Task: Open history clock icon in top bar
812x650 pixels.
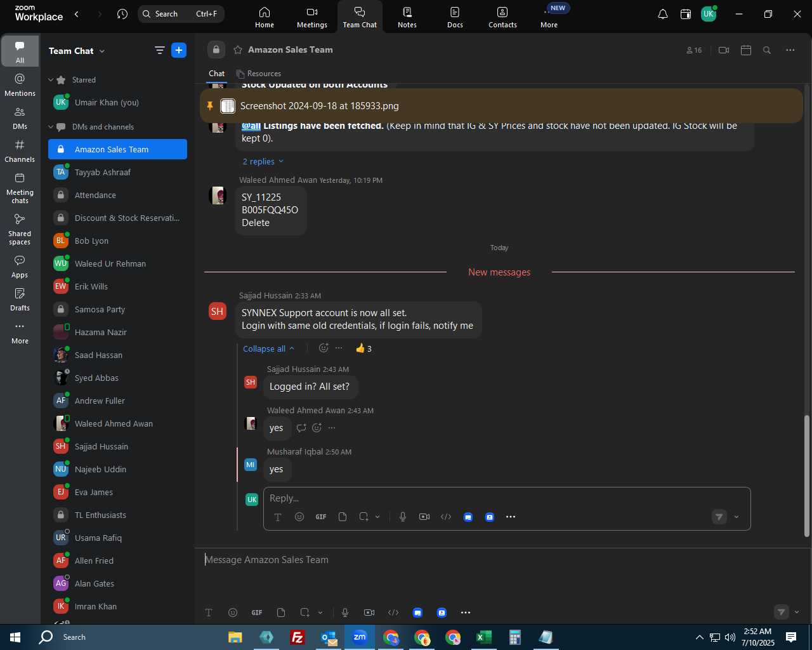Action: 122,14
